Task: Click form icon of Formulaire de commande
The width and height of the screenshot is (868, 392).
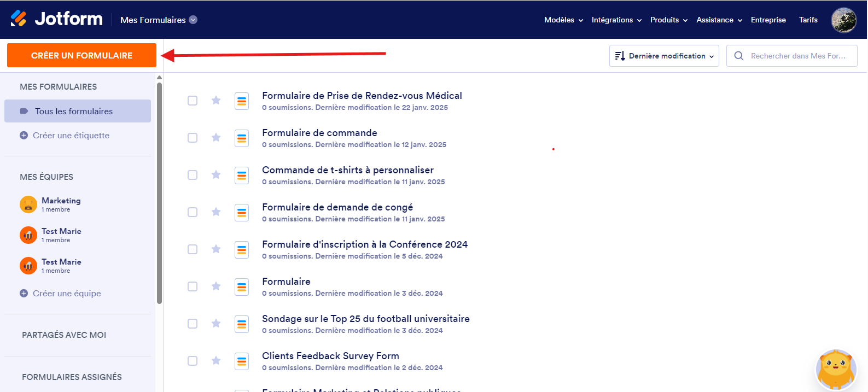Action: click(x=242, y=138)
